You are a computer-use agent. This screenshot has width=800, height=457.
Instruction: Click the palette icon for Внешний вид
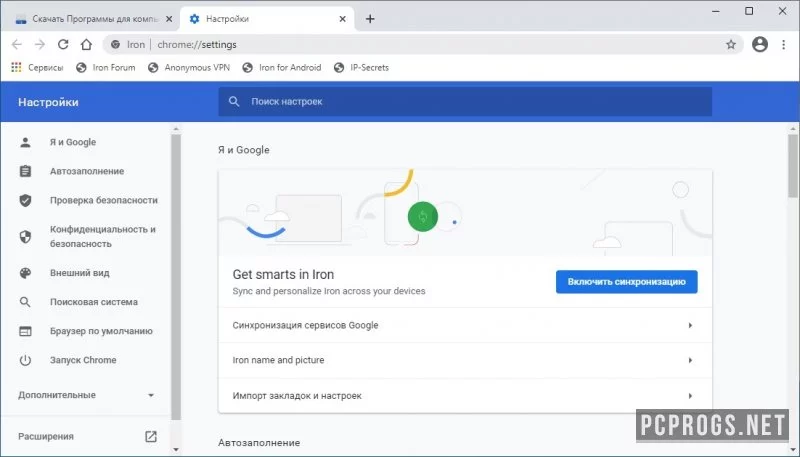tap(25, 273)
